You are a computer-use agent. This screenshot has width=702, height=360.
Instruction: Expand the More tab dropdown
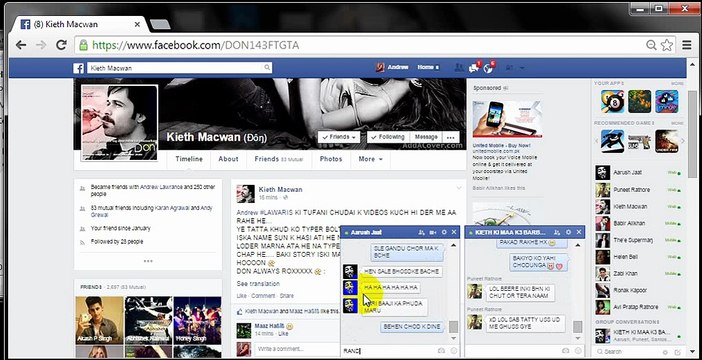pyautogui.click(x=370, y=159)
